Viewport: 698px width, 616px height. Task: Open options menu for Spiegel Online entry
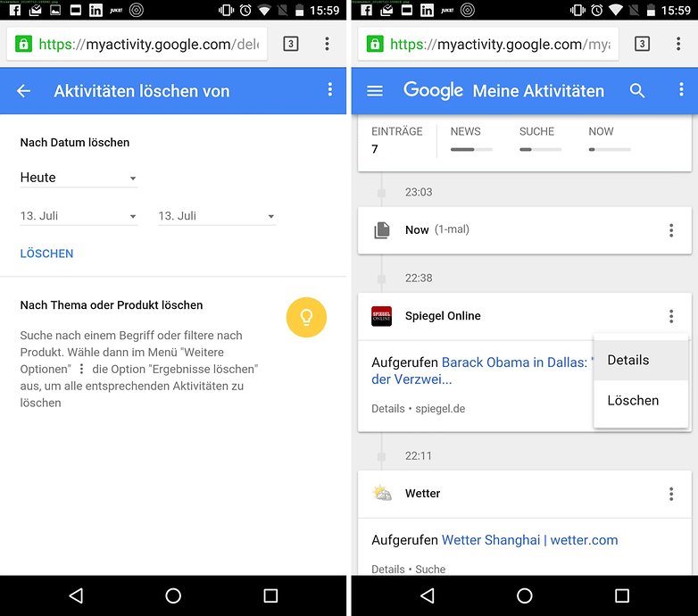(x=671, y=316)
